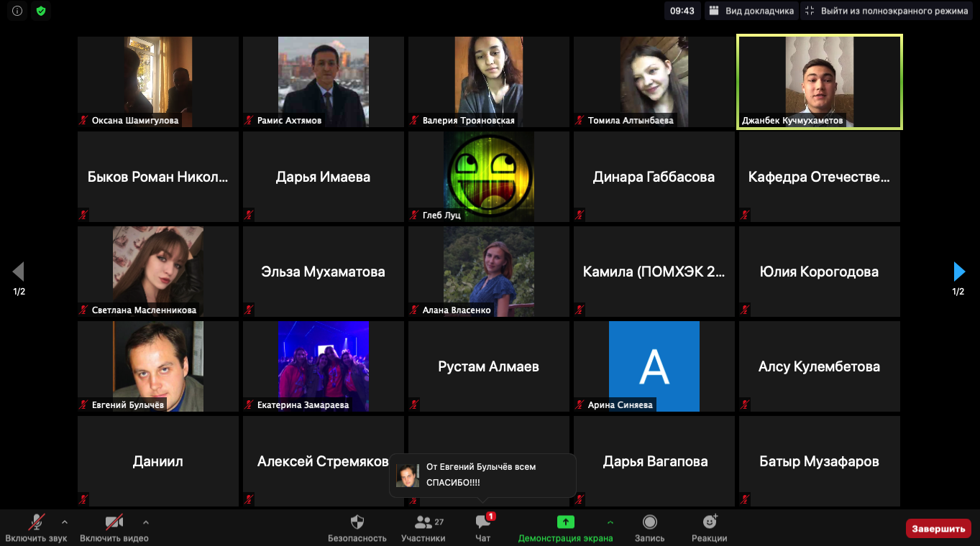980x546 pixels.
Task: Click the left gray previous page arrow
Action: pyautogui.click(x=19, y=271)
